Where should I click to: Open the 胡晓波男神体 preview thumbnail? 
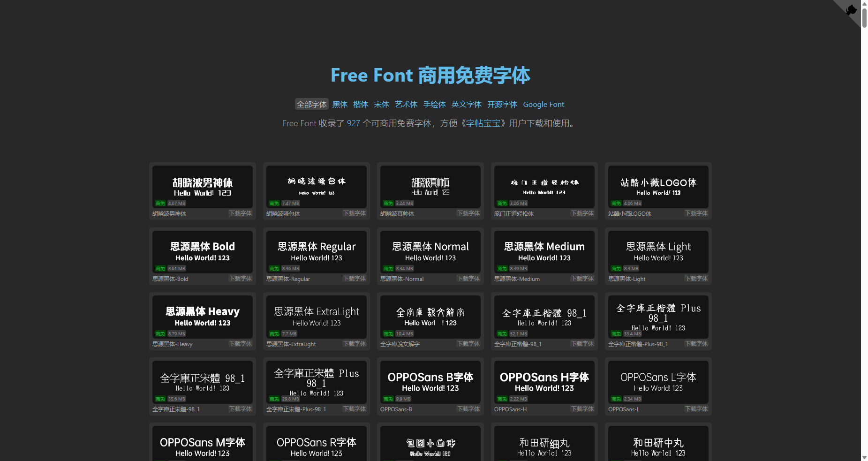tap(203, 187)
